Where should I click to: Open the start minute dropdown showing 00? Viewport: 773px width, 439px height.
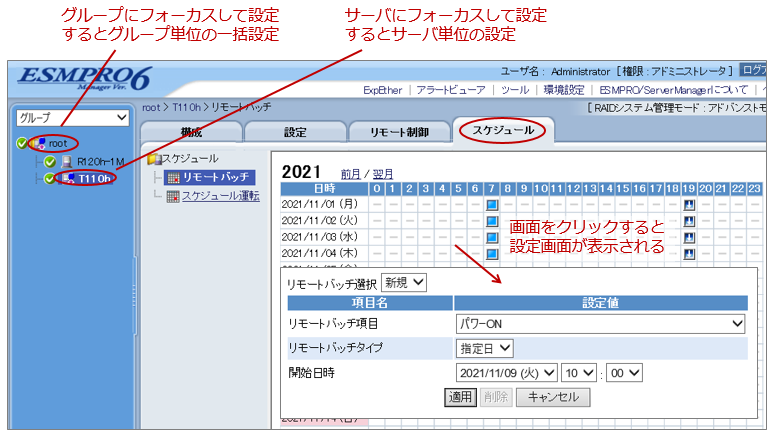(x=624, y=373)
